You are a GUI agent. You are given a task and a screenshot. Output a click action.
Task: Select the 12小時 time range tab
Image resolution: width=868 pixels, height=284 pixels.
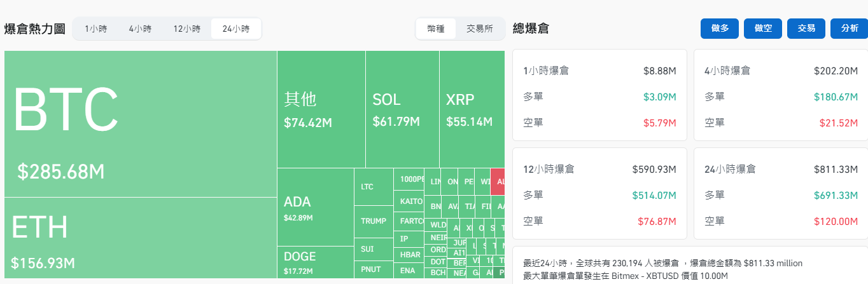(x=187, y=29)
